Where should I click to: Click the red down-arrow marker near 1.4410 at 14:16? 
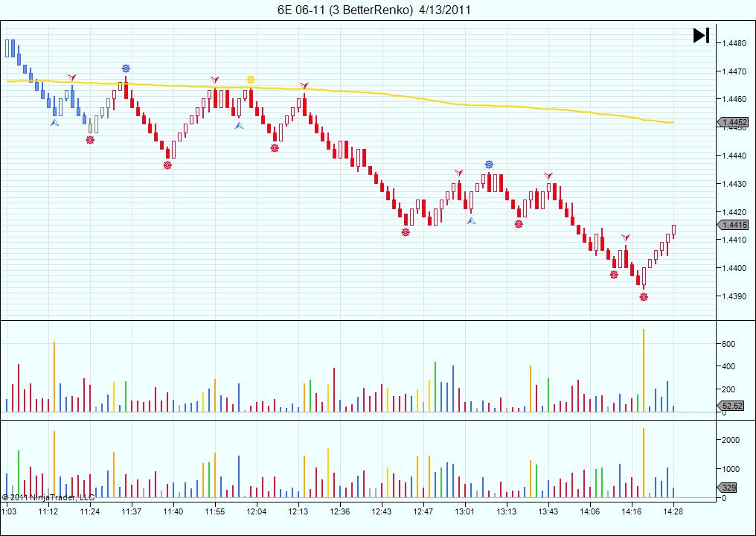(625, 237)
